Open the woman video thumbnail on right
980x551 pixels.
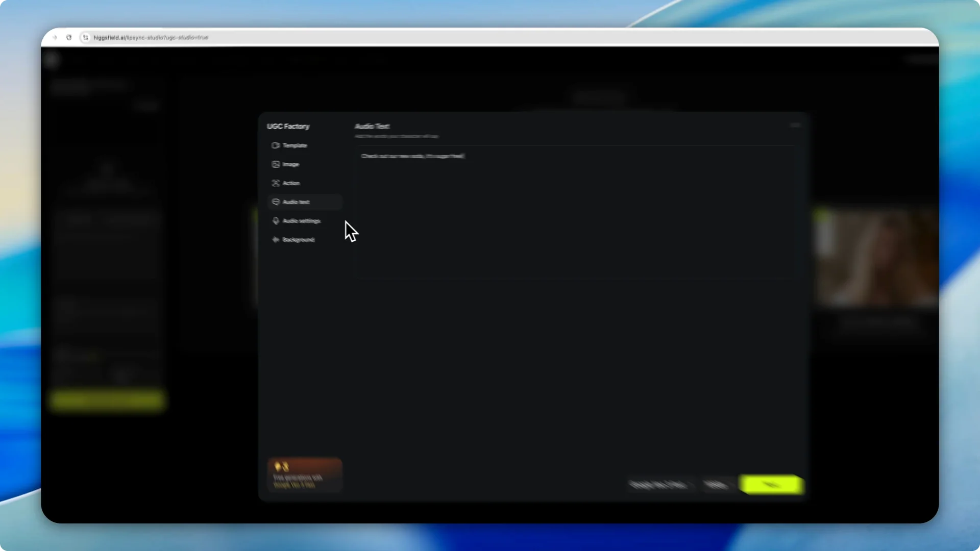tap(876, 258)
